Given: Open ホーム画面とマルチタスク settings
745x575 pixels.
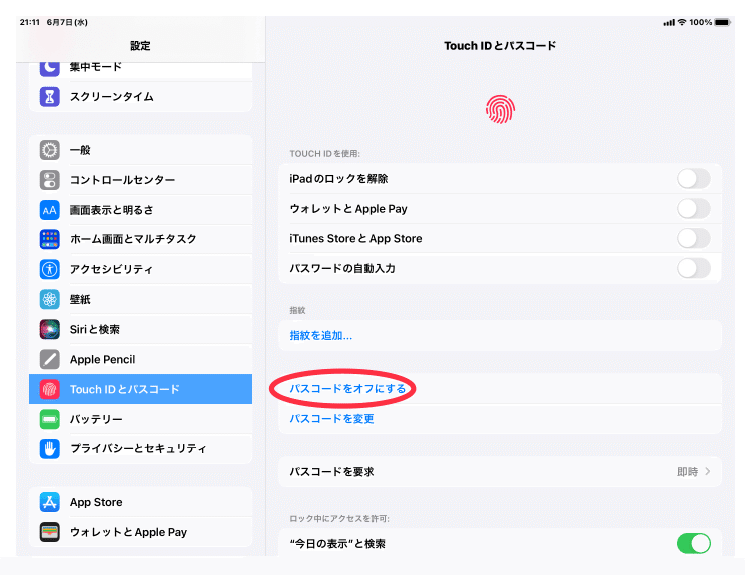Looking at the screenshot, I should pos(141,240).
